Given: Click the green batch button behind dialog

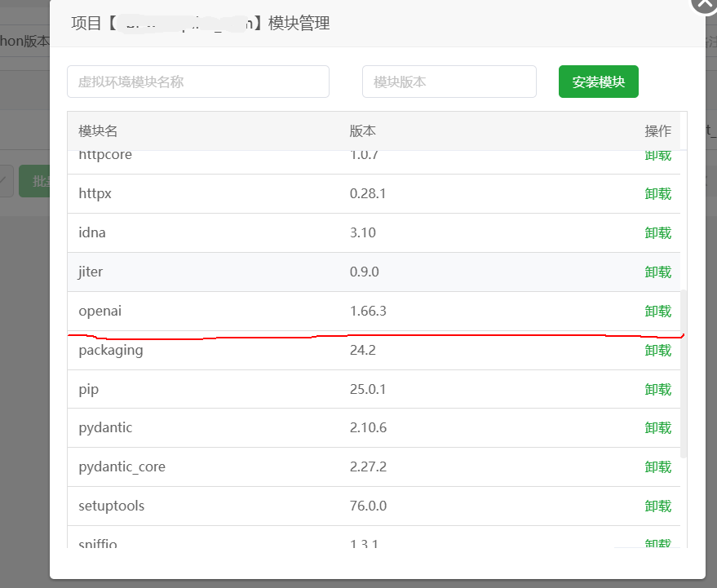Looking at the screenshot, I should click(34, 181).
